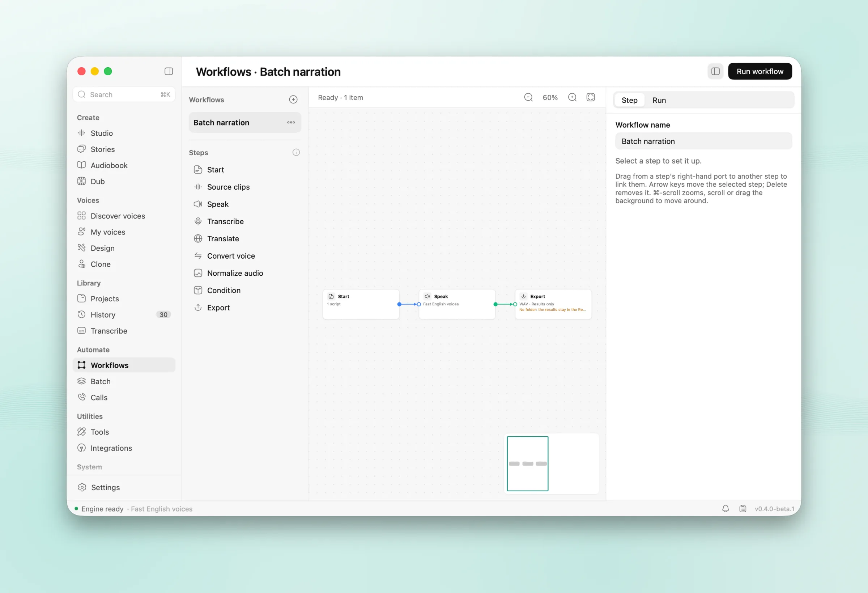Add a Condition step

click(245, 290)
